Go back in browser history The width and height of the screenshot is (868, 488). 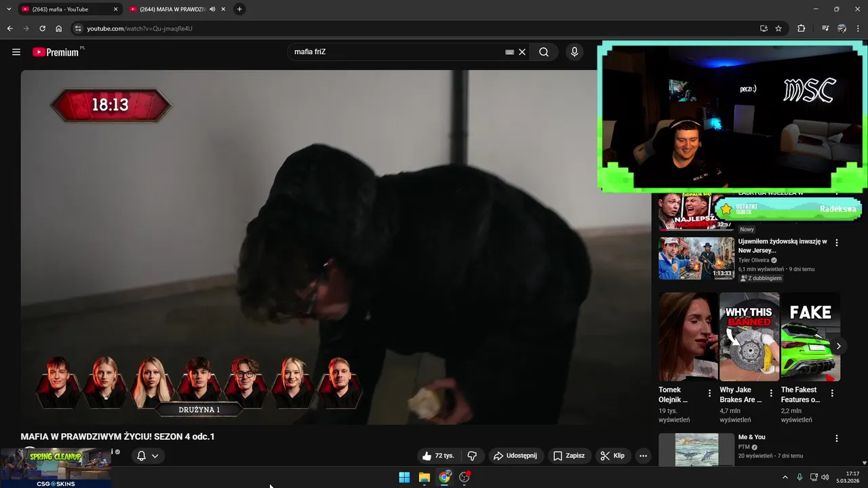[9, 28]
